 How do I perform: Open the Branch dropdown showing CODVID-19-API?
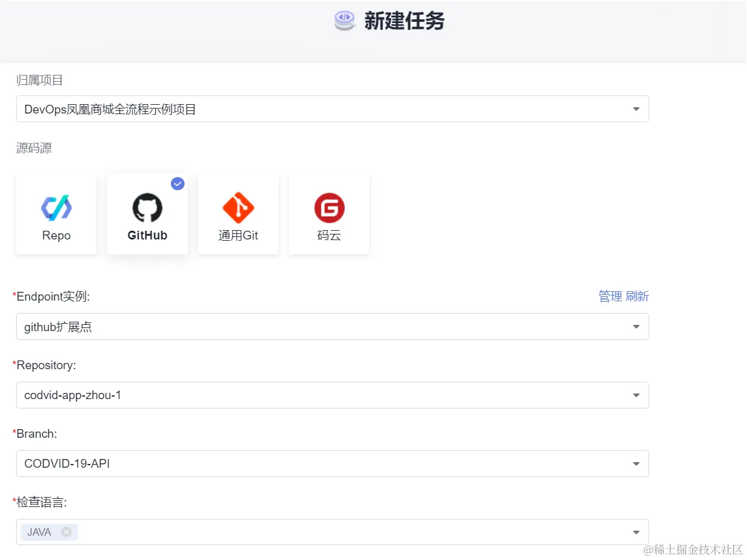point(332,464)
